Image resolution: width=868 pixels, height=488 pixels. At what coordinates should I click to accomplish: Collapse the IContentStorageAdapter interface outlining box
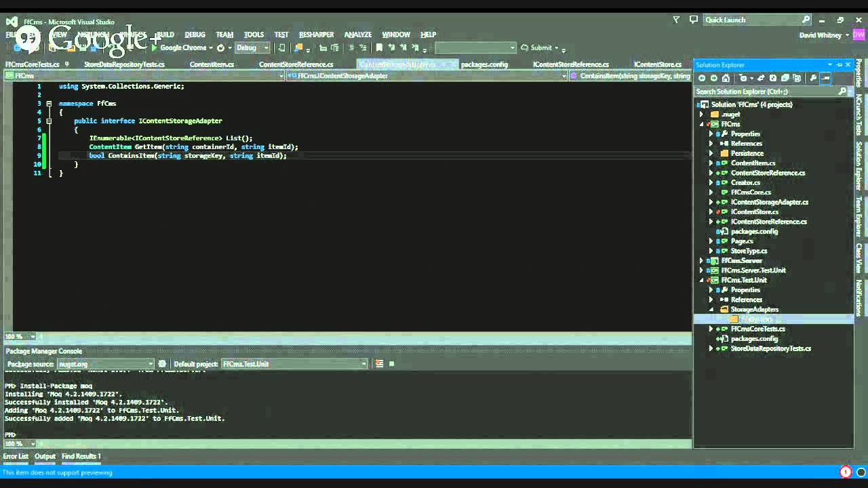(49, 121)
